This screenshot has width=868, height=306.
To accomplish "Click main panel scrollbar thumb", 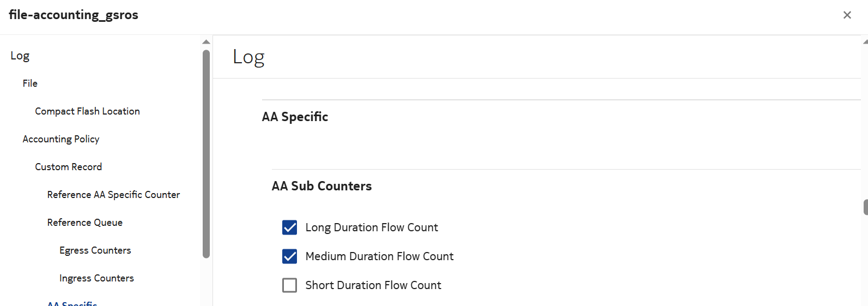I will [x=865, y=207].
